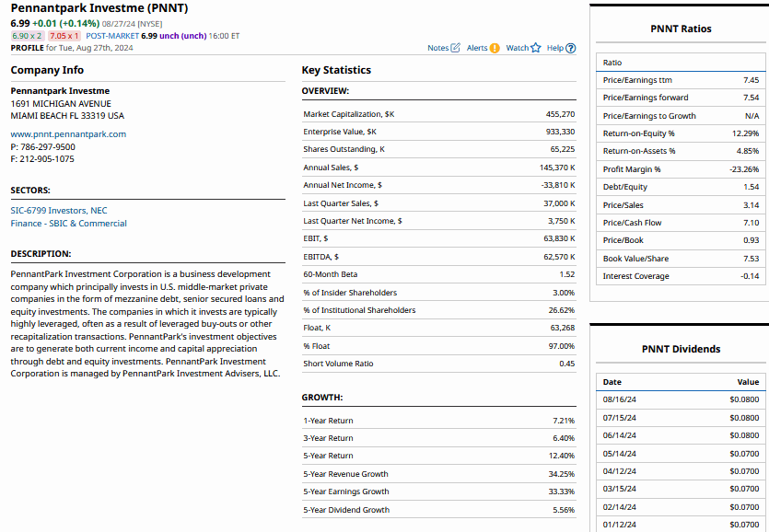Click the PNNT Ratios panel heading
The image size is (769, 532).
pos(681,29)
